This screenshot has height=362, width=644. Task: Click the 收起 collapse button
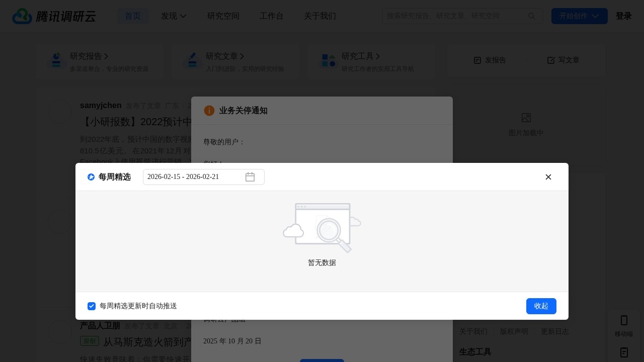(541, 306)
